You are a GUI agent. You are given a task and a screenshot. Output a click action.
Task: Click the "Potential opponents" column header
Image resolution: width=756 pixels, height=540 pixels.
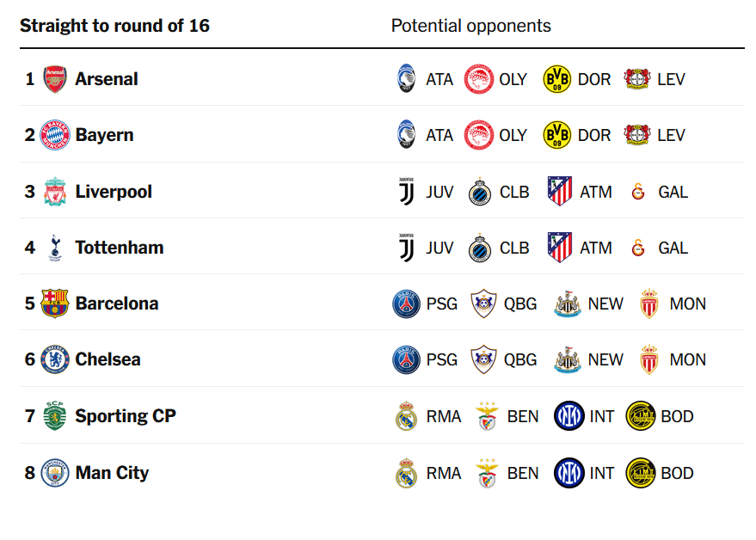[471, 26]
